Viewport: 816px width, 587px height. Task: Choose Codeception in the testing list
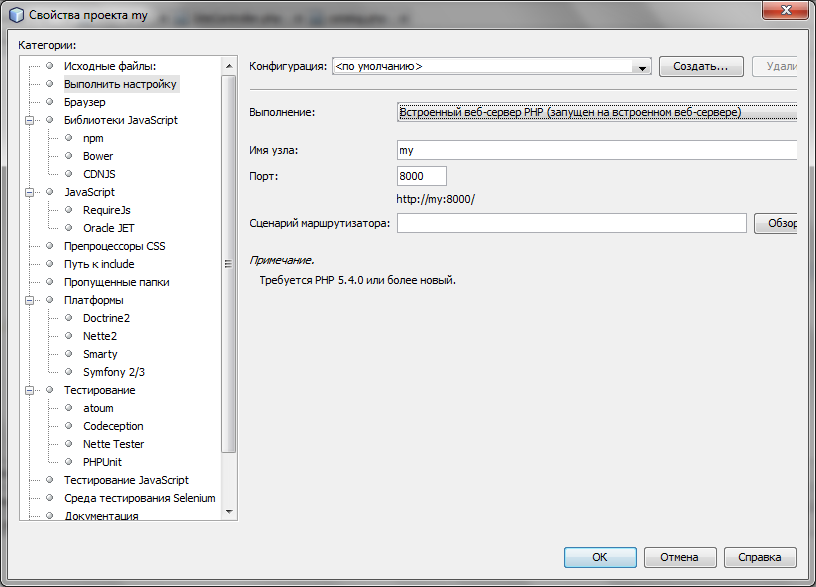(113, 426)
